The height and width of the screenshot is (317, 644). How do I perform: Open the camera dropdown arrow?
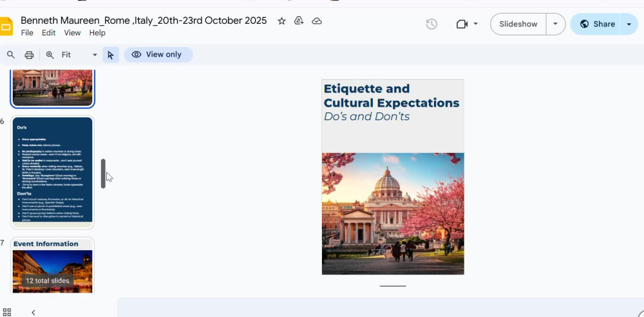tap(476, 24)
